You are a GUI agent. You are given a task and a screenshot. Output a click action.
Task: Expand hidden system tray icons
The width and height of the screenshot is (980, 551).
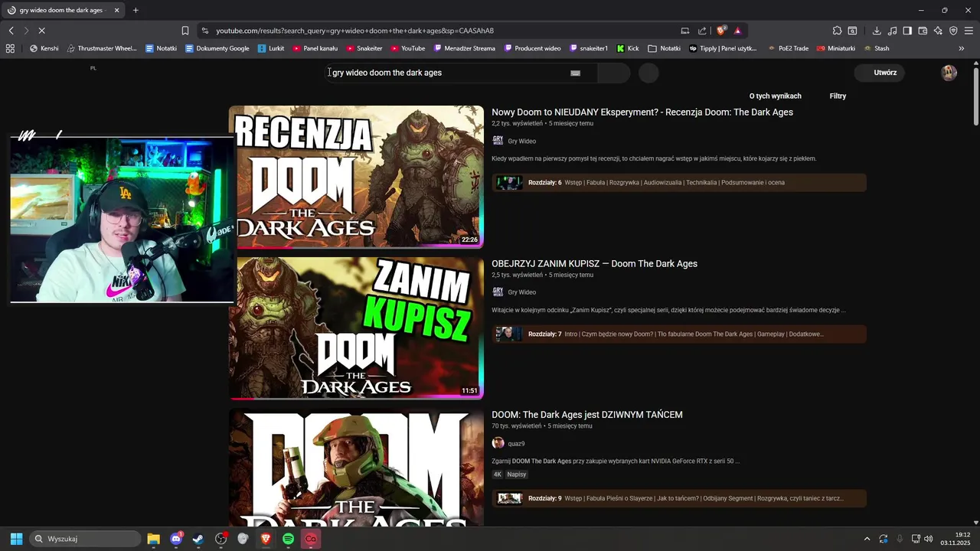click(867, 539)
